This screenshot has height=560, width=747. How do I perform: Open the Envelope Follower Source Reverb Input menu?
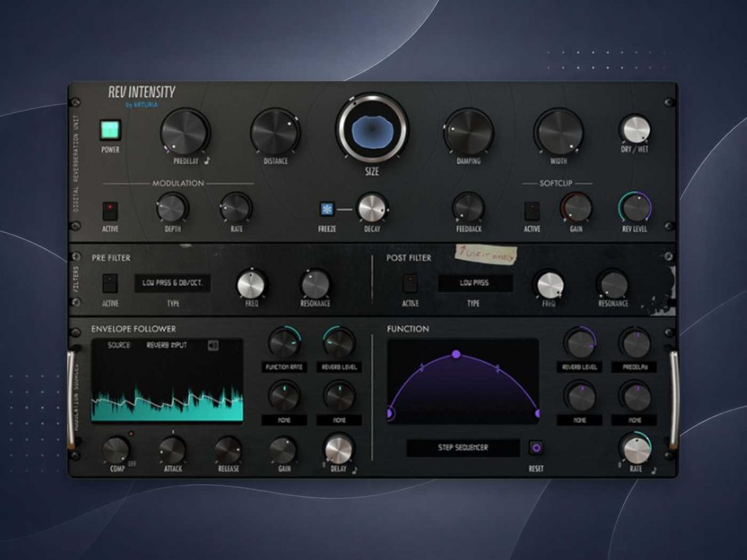[x=166, y=345]
